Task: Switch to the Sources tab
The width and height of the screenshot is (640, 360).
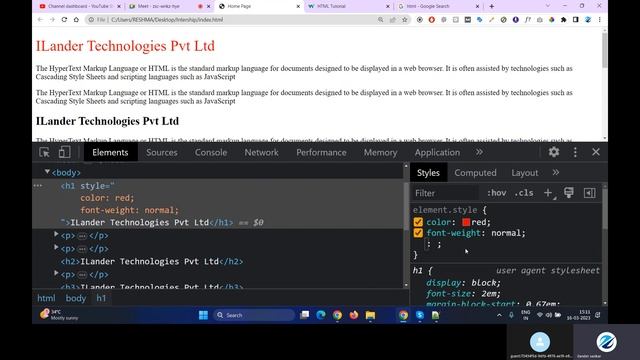Action: [162, 152]
